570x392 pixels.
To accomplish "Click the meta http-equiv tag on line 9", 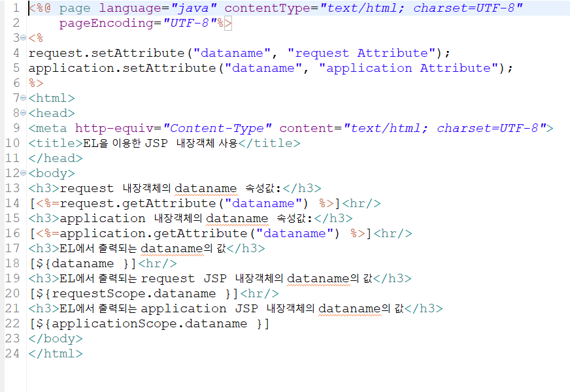I will (291, 128).
